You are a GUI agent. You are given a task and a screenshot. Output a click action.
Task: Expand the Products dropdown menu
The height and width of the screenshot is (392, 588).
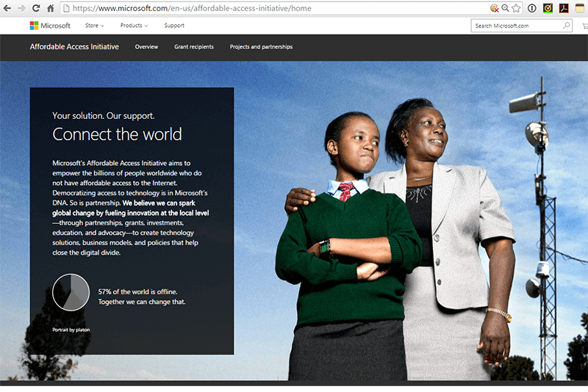[x=134, y=26]
